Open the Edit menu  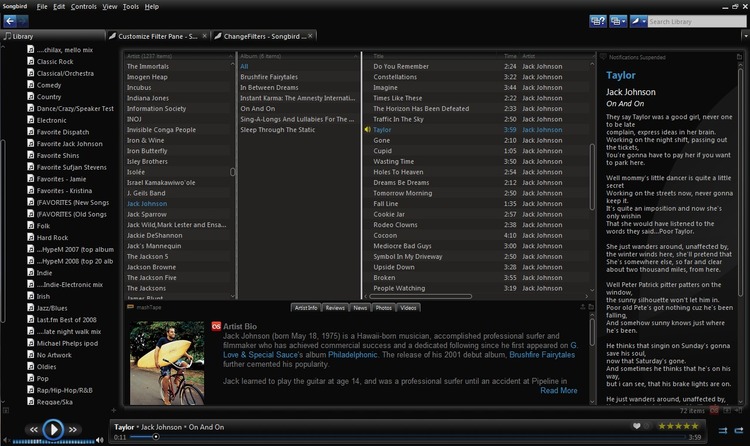(59, 7)
